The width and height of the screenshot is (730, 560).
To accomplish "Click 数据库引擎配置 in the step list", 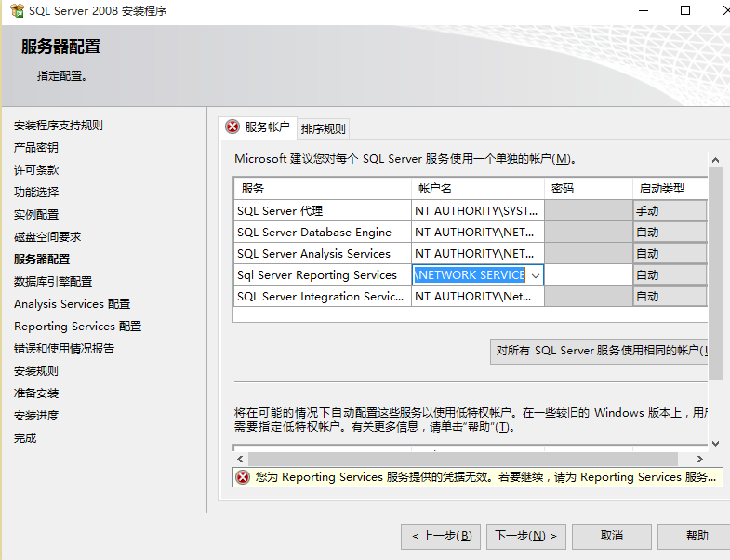I will click(x=53, y=282).
